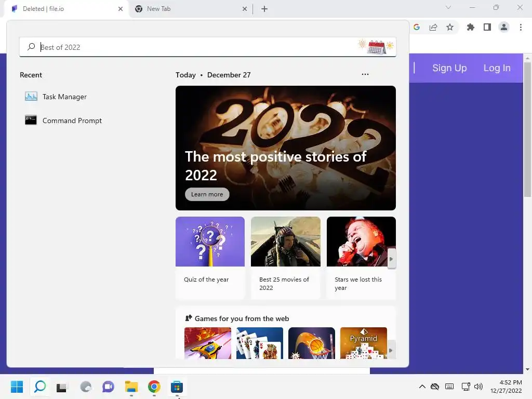Click the volume speaker tray icon
This screenshot has width=532, height=399.
tap(478, 387)
